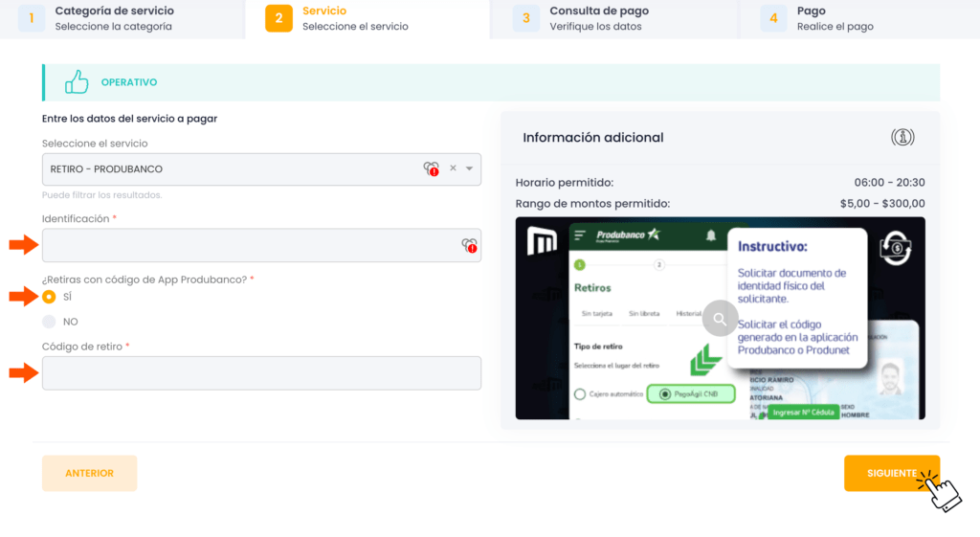Open step 2 Servicio tab
This screenshot has width=980, height=537.
click(x=367, y=19)
